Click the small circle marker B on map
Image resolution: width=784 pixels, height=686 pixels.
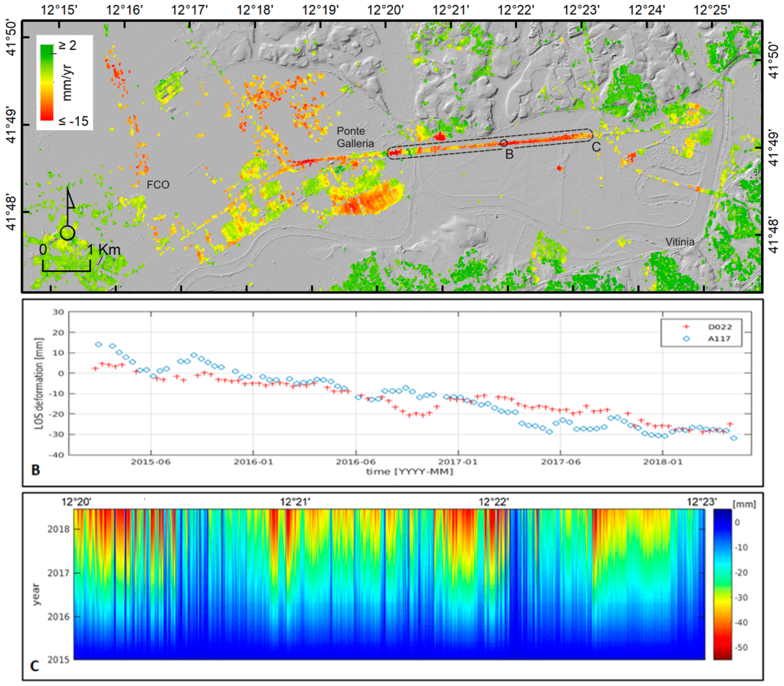504,143
